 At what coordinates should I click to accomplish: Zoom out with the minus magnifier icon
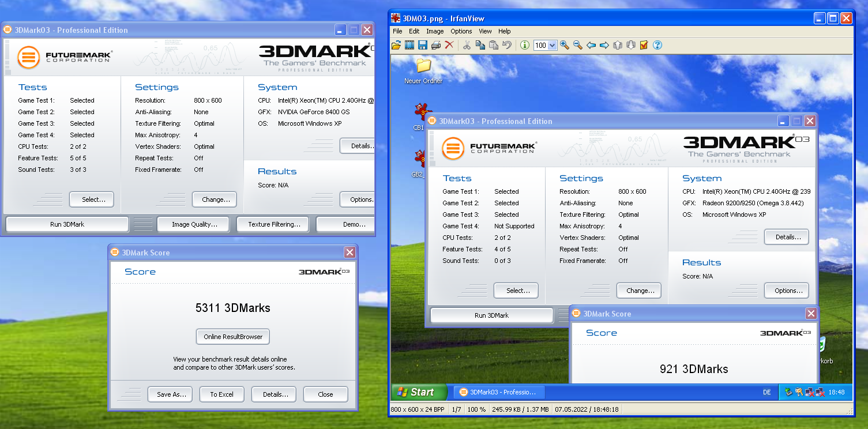(578, 45)
